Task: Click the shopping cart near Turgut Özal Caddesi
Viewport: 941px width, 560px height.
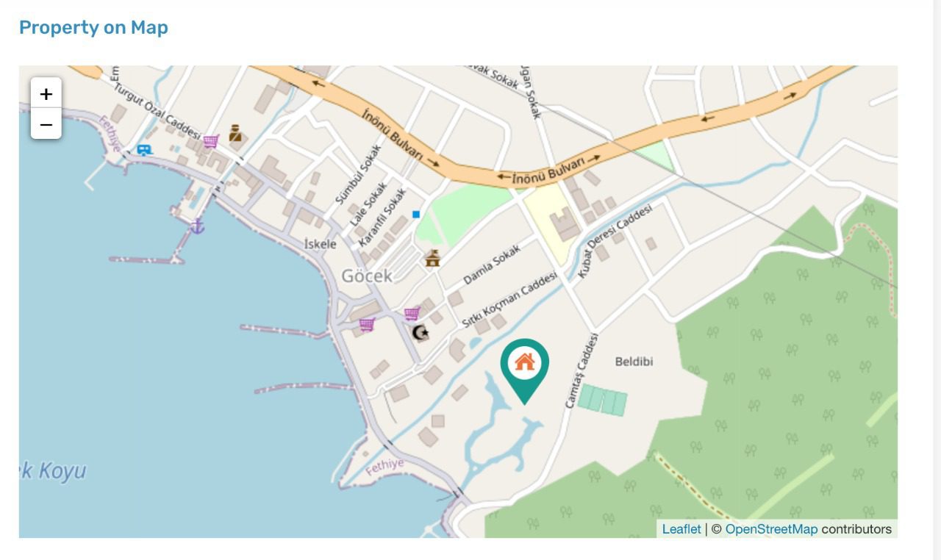Action: [211, 141]
